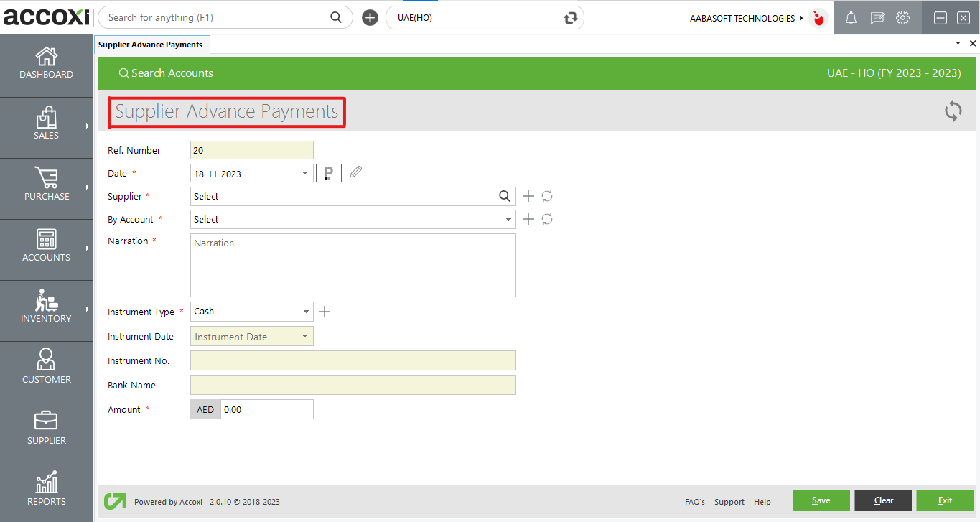
Task: Open the Instrument Type dropdown
Action: [x=304, y=311]
